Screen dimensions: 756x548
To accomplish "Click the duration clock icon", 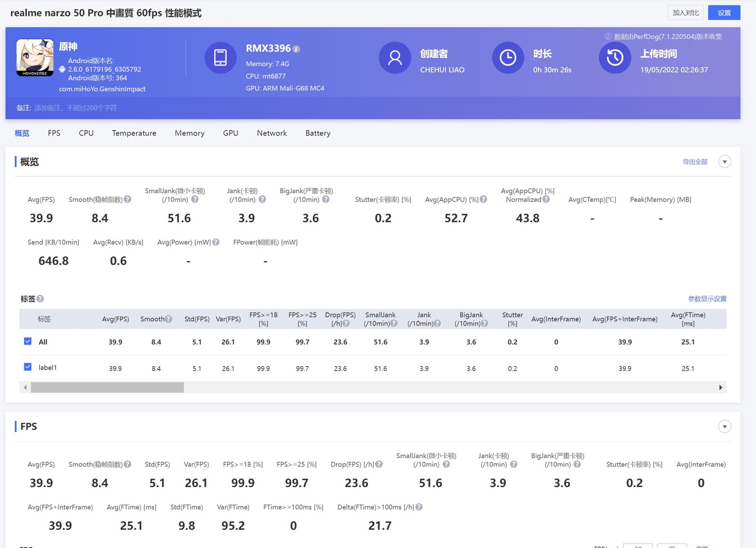I will pyautogui.click(x=508, y=58).
